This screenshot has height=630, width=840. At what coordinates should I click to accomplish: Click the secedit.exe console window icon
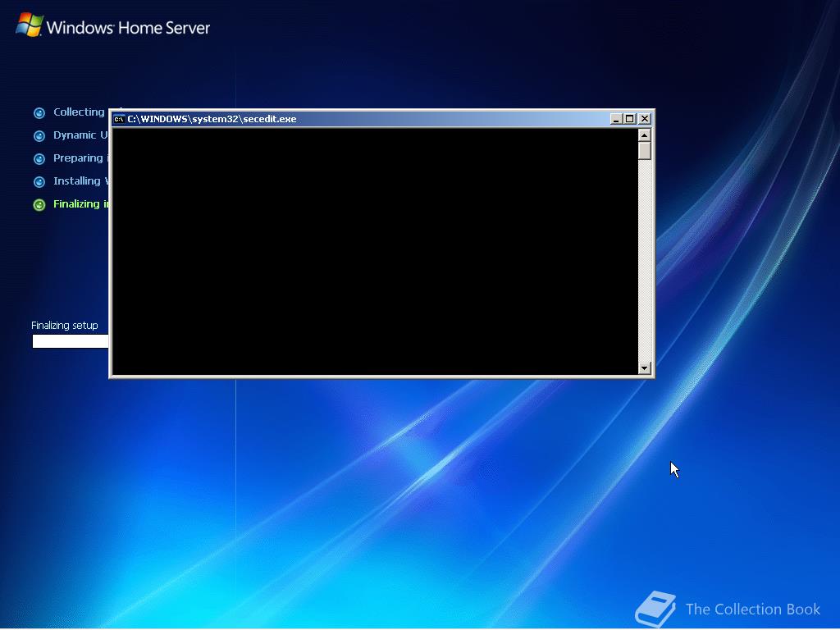click(x=119, y=119)
